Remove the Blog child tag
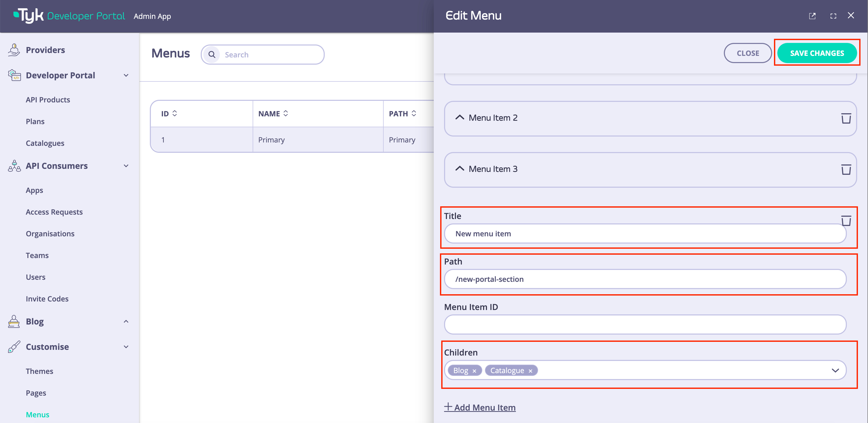 (x=474, y=371)
